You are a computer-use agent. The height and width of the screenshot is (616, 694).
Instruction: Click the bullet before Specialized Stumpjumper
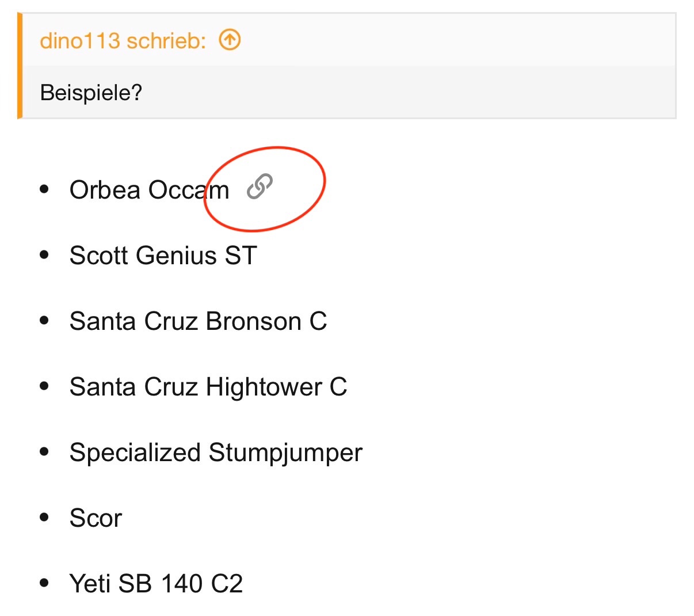click(44, 452)
